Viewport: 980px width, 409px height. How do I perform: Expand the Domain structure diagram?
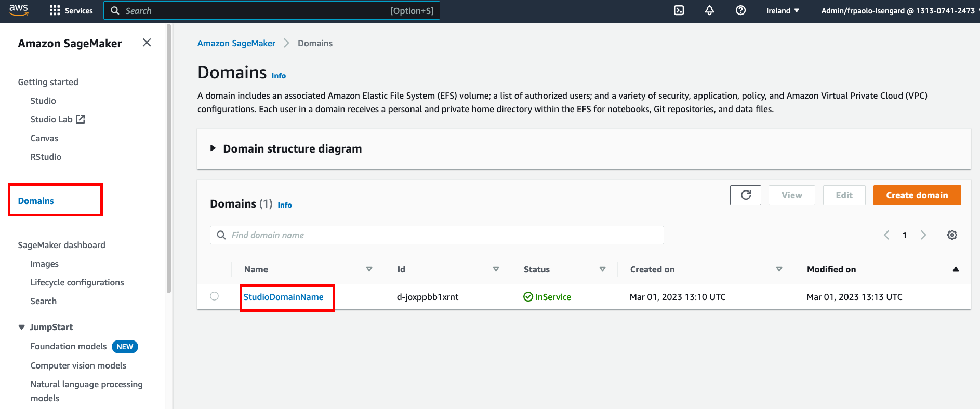click(213, 148)
